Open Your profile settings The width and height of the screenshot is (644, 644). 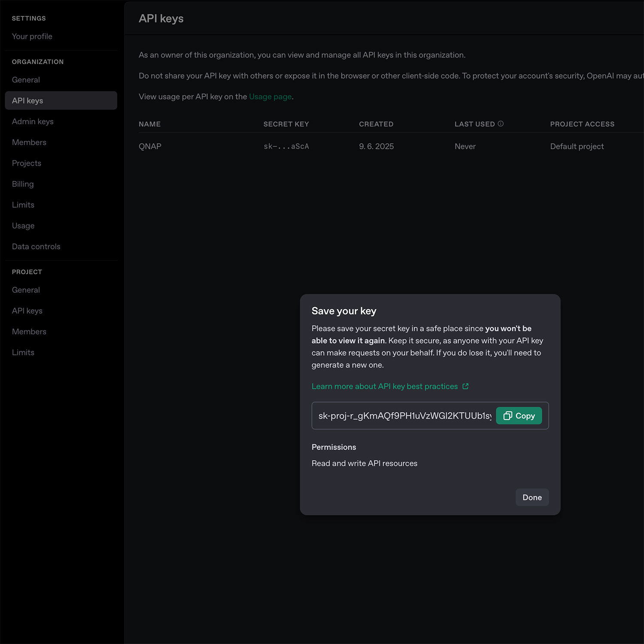point(32,36)
